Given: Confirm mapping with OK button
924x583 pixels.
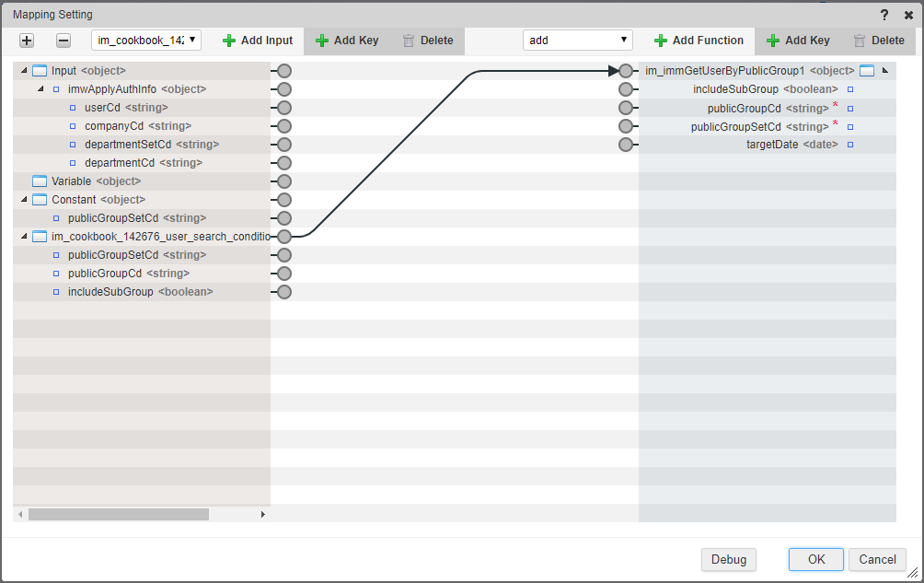Looking at the screenshot, I should [815, 559].
